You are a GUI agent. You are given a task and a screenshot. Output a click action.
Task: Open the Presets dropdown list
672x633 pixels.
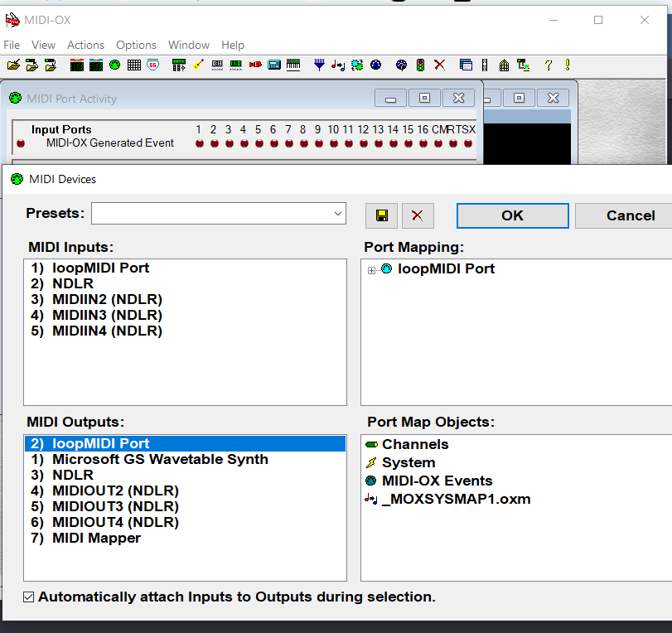tap(338, 214)
